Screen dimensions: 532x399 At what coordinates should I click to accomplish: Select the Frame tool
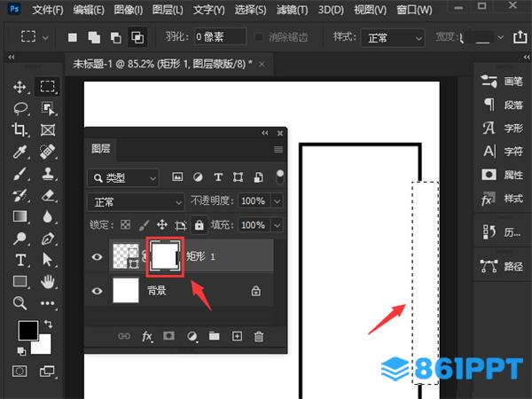click(x=48, y=130)
